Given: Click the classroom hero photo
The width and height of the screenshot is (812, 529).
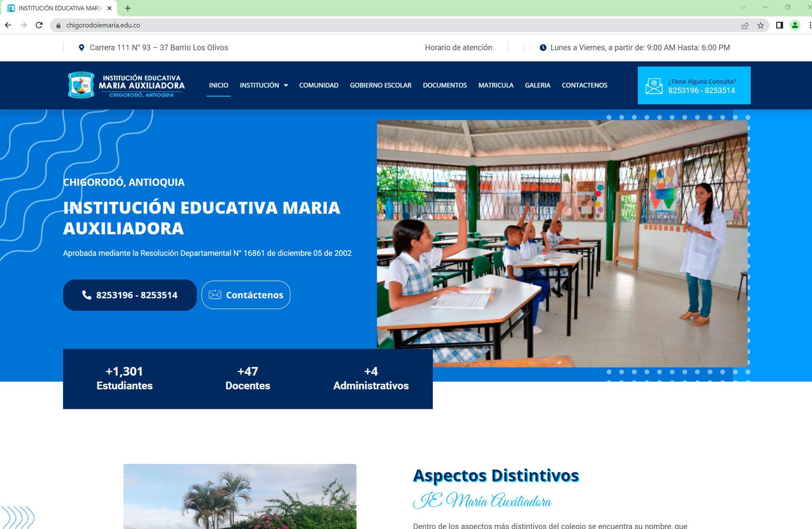Looking at the screenshot, I should click(562, 243).
